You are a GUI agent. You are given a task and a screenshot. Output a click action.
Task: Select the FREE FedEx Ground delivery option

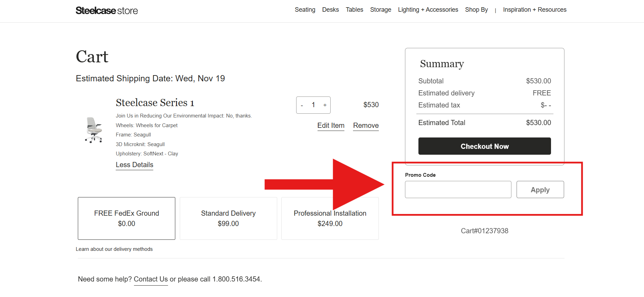[x=126, y=218]
